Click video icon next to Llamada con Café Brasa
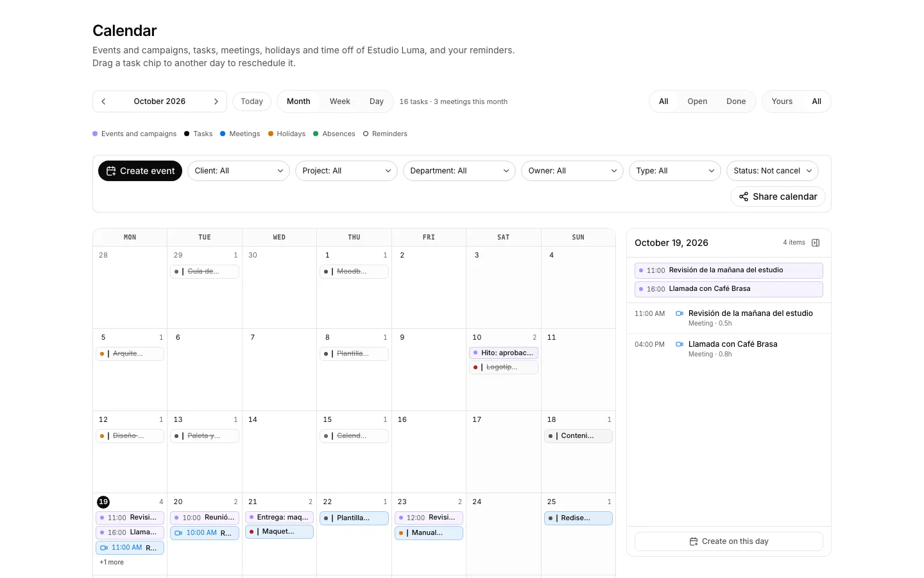 point(680,344)
